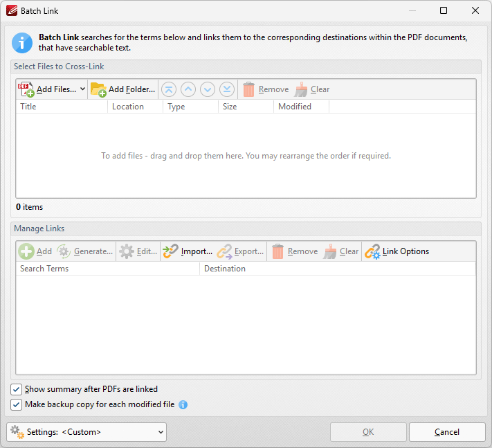The image size is (492, 448).
Task: Remove selected file from the files list
Action: coord(266,89)
